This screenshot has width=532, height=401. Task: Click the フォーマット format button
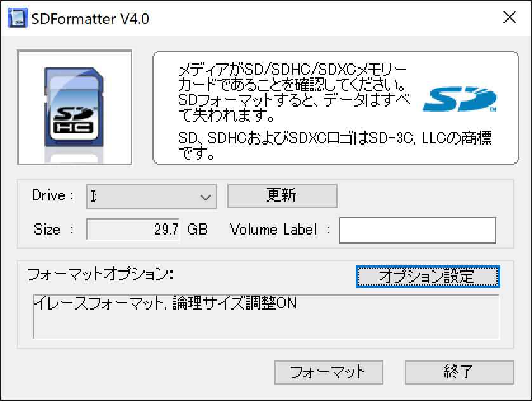coord(329,372)
